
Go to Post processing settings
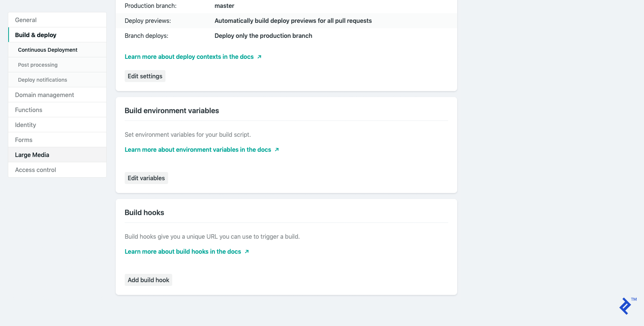coord(37,64)
